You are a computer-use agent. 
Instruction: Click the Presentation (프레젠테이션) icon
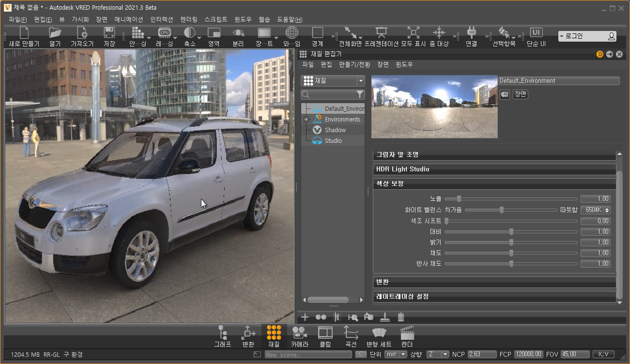pos(382,32)
